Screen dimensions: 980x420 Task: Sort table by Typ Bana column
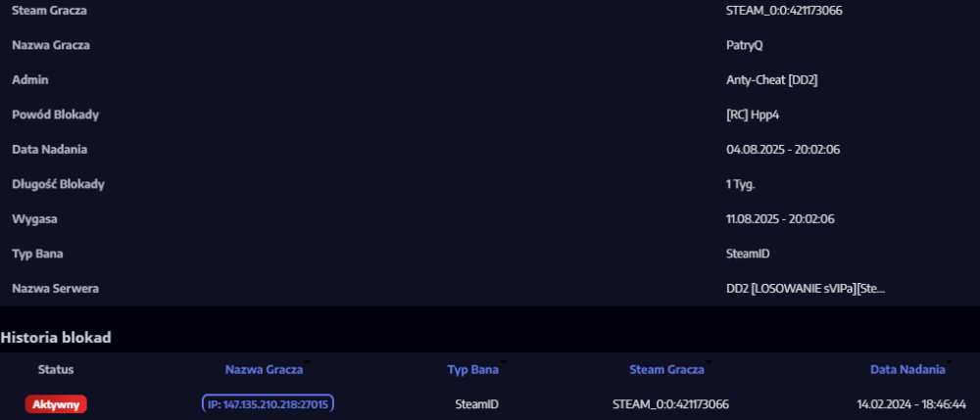[x=473, y=369]
